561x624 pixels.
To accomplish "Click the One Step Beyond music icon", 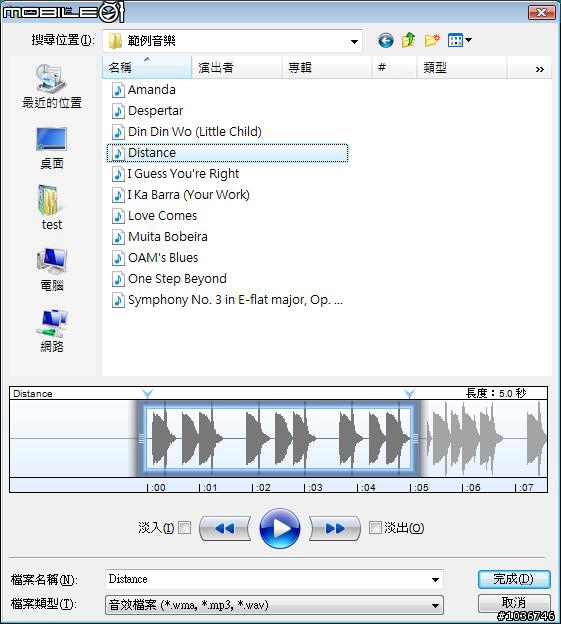I will click(x=118, y=279).
